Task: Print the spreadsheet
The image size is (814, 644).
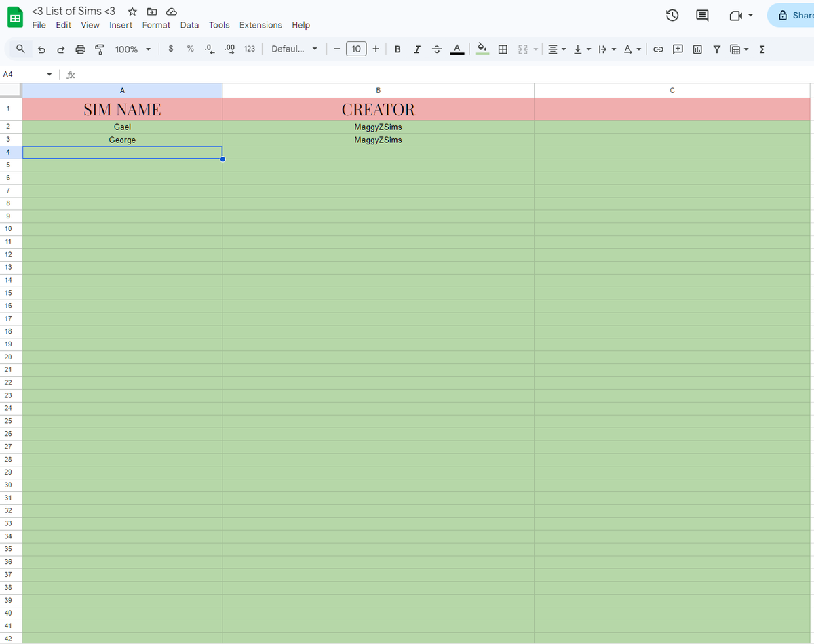Action: [x=81, y=49]
